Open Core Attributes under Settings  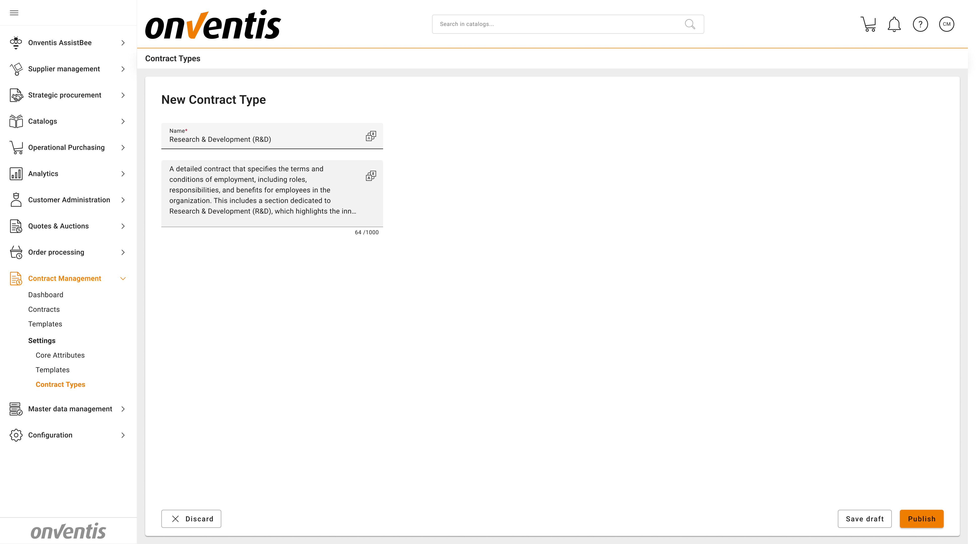(x=60, y=355)
